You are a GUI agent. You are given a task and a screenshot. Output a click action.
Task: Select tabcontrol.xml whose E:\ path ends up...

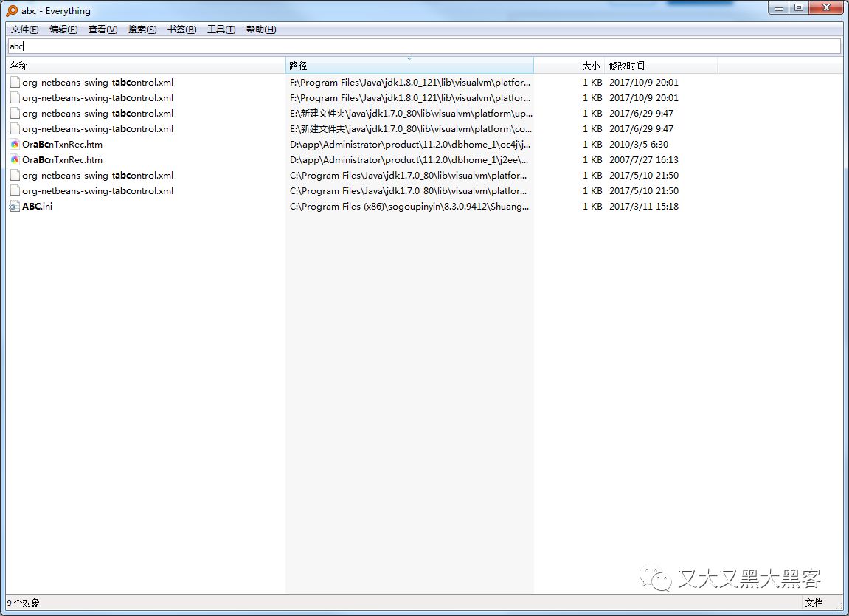(x=97, y=114)
